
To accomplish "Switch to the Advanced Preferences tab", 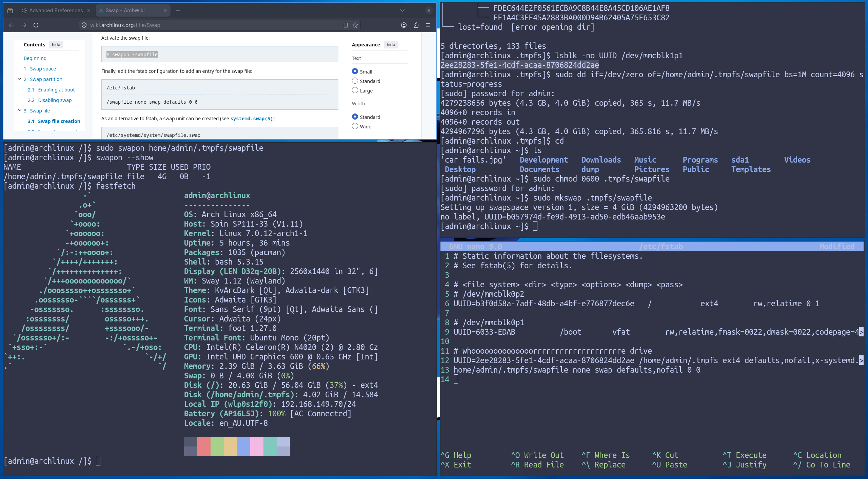I will coord(56,11).
